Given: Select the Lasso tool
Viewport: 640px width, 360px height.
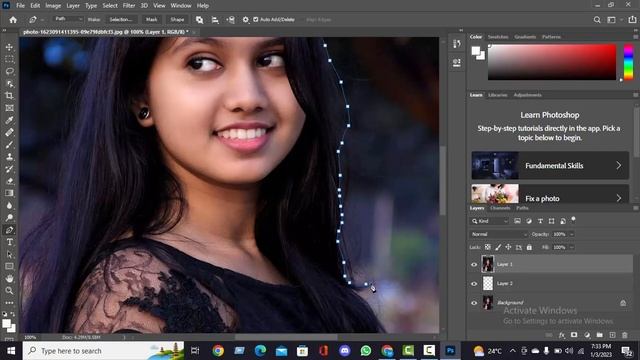Looking at the screenshot, I should (9, 71).
